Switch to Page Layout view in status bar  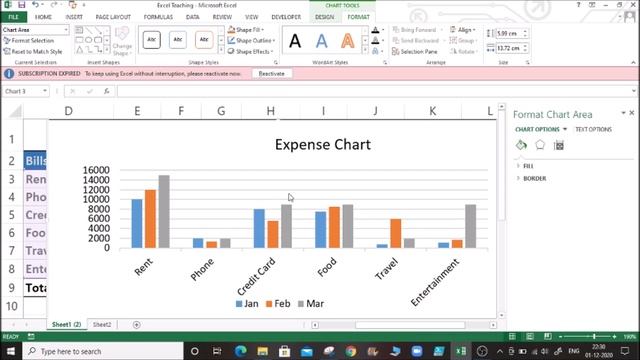pos(530,337)
